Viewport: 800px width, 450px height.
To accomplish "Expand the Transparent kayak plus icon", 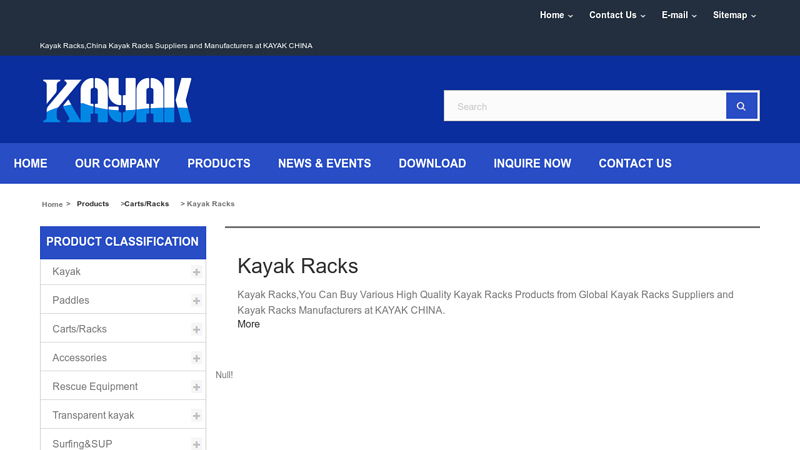I will (196, 416).
